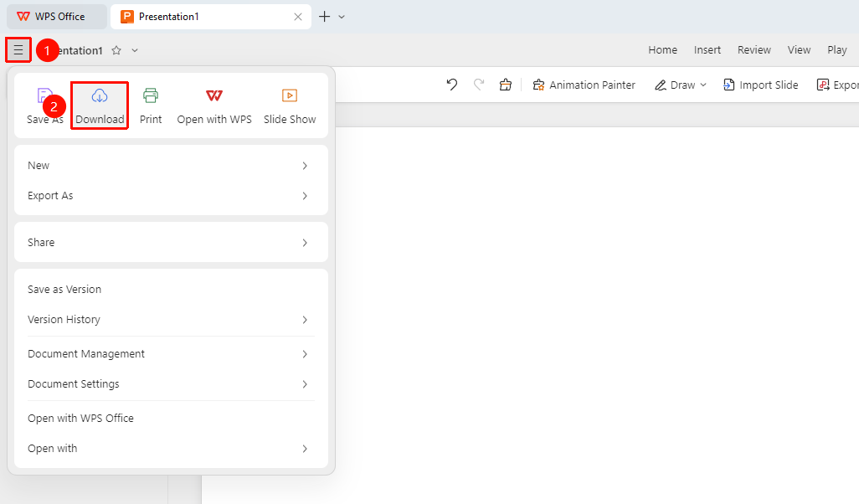Viewport: 859px width, 504px height.
Task: Switch to the View ribbon tab
Action: 800,50
